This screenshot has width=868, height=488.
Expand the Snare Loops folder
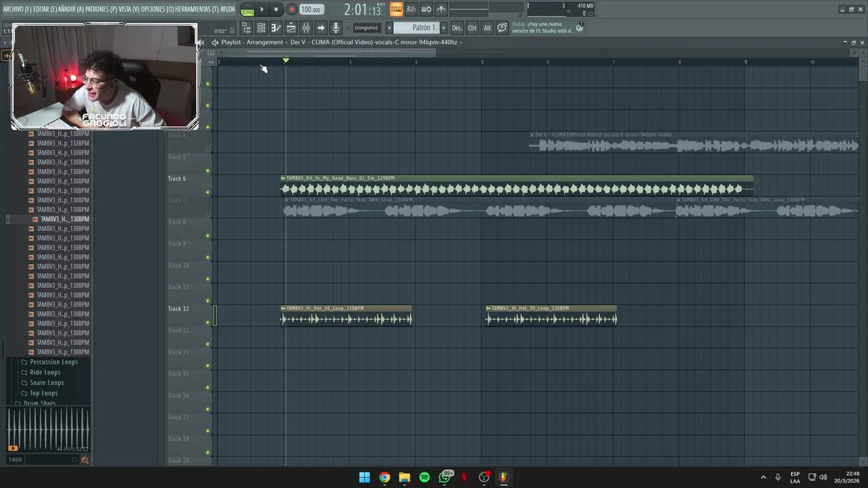[42, 383]
